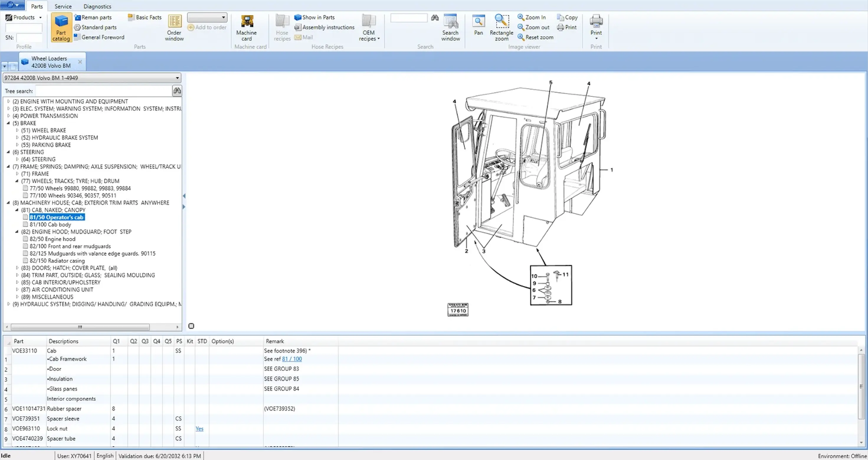Open the Machine card

click(x=246, y=28)
